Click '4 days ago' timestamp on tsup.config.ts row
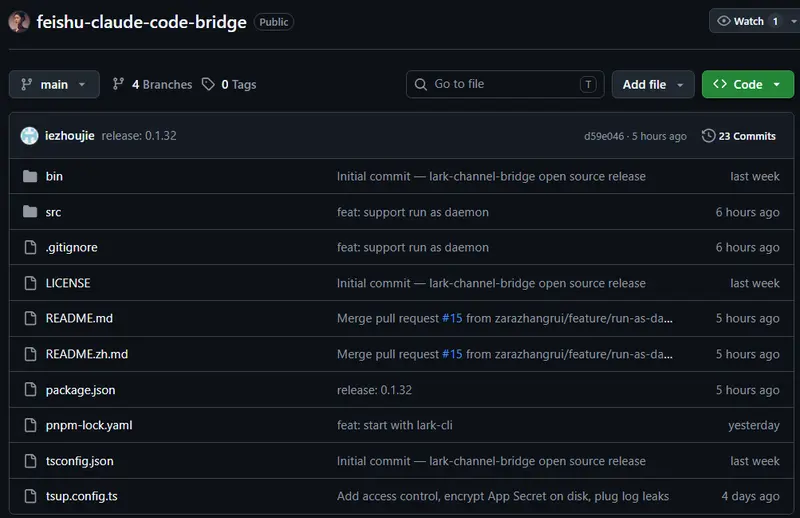Image resolution: width=800 pixels, height=518 pixels. 750,496
